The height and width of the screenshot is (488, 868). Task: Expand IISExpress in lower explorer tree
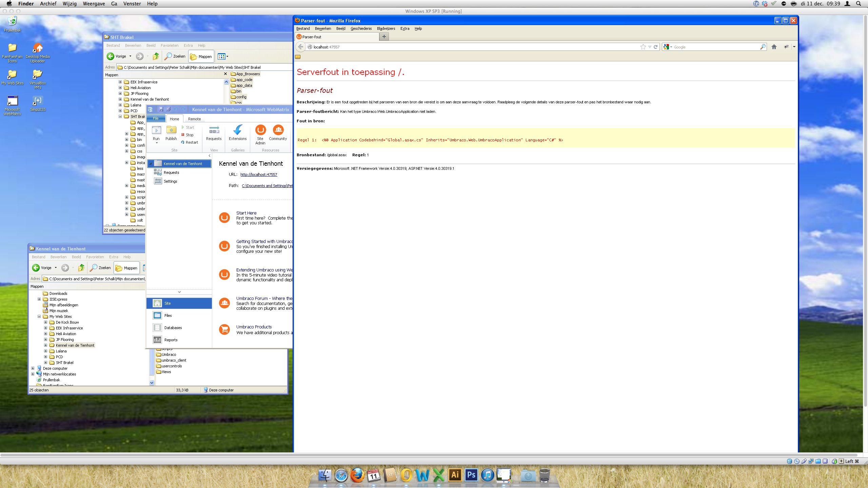pos(39,299)
